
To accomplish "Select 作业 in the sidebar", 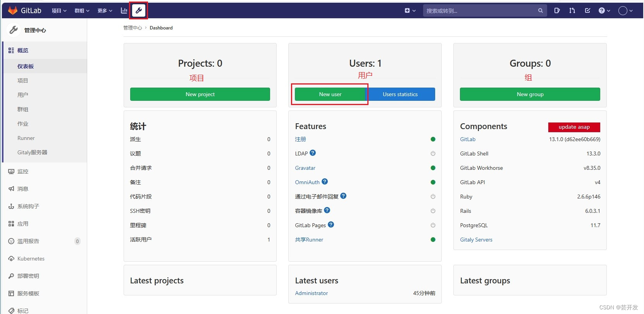I will tap(22, 124).
